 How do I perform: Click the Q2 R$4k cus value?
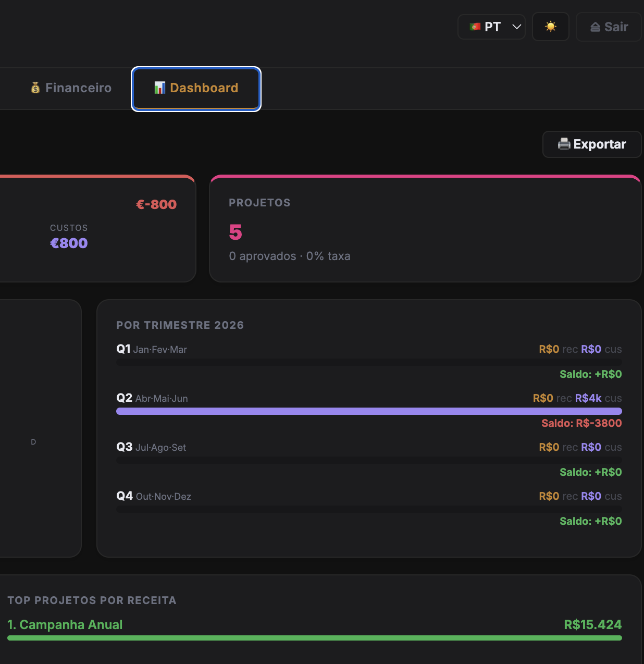pyautogui.click(x=598, y=398)
